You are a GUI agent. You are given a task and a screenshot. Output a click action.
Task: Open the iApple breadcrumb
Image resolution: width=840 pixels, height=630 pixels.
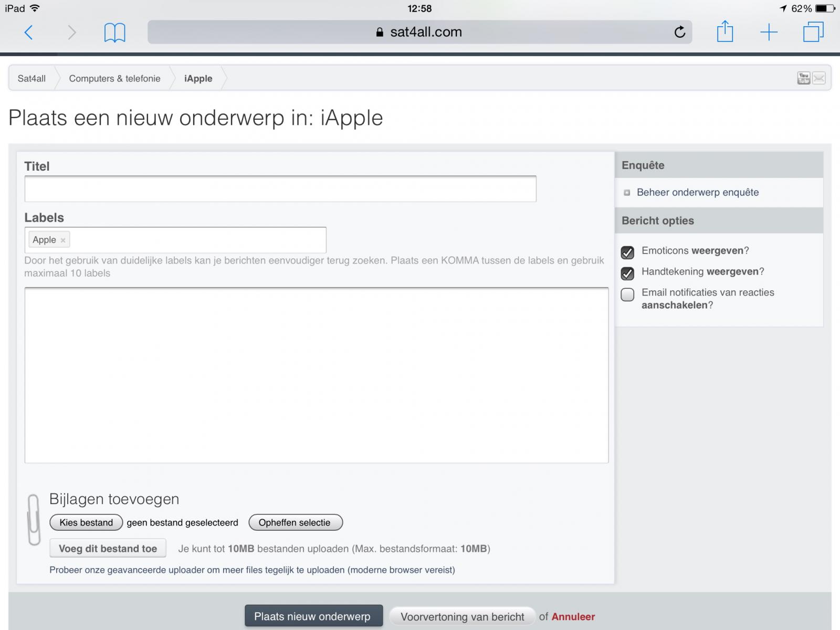(198, 79)
